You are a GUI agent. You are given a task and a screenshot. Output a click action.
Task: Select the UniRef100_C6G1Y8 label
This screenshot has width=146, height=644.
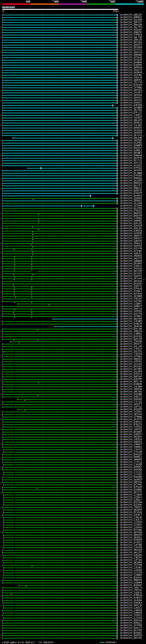(131, 77)
